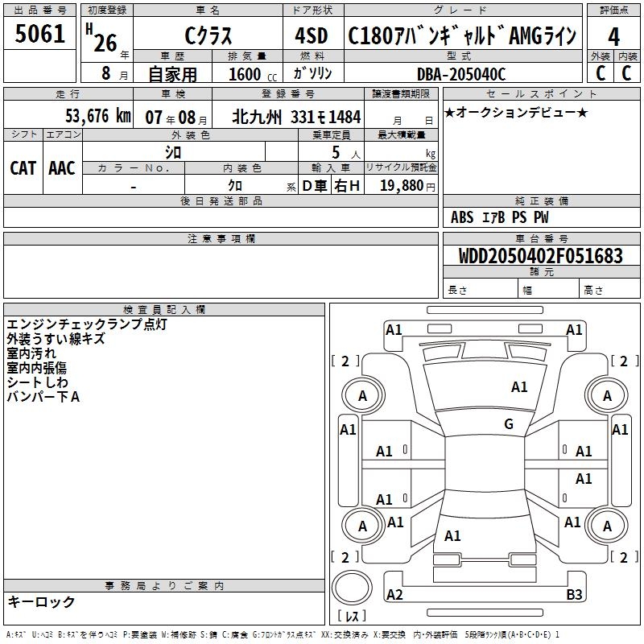Click note エンジンチェックランプ点灯

coord(87,324)
